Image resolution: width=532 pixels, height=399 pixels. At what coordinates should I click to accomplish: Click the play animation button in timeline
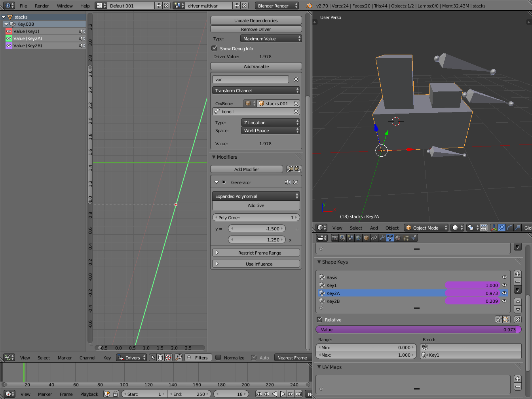pos(283,394)
